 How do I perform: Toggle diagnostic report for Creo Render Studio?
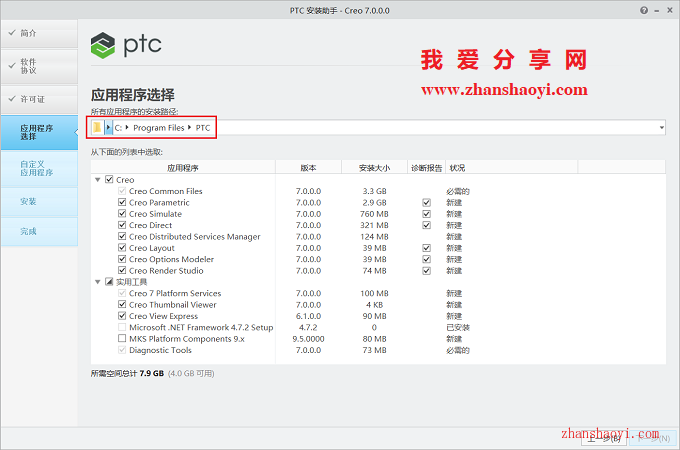click(x=427, y=271)
